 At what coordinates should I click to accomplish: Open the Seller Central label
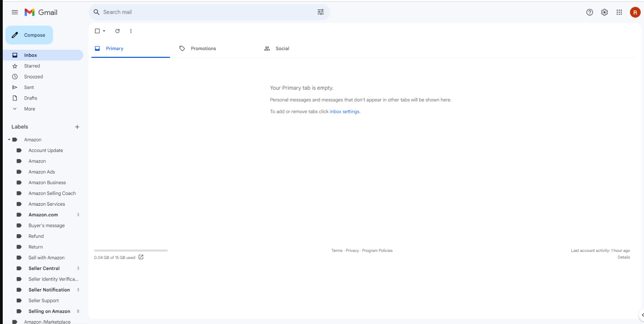pyautogui.click(x=44, y=268)
